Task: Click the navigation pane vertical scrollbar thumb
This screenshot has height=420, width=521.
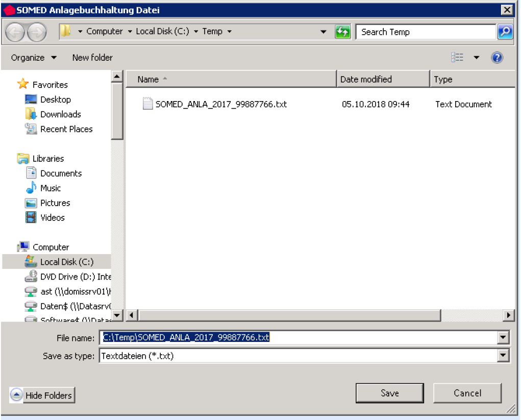Action: pyautogui.click(x=117, y=111)
